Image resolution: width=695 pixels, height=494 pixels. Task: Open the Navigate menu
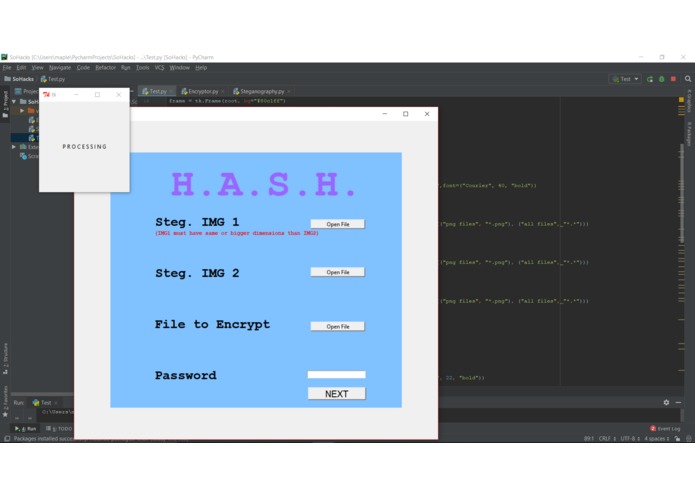(x=60, y=68)
